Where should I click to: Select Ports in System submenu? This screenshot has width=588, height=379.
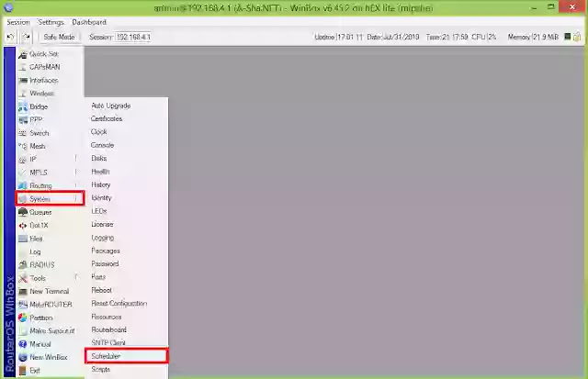127,277
